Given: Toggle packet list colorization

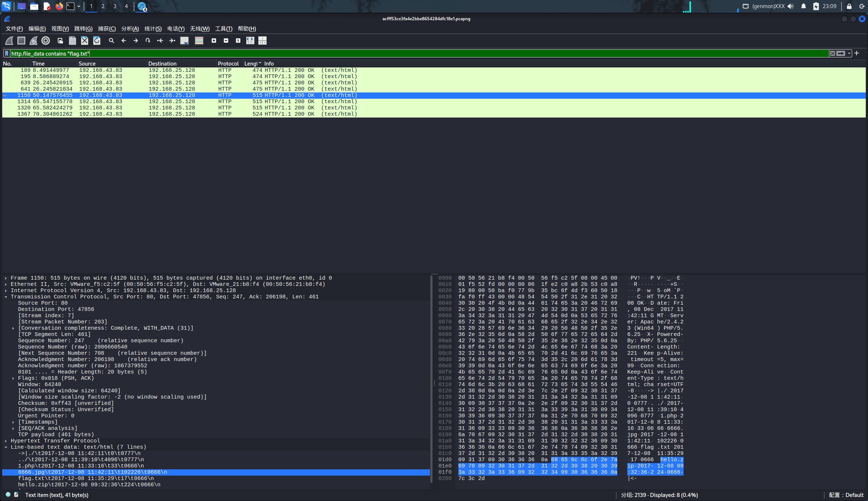Looking at the screenshot, I should 199,41.
